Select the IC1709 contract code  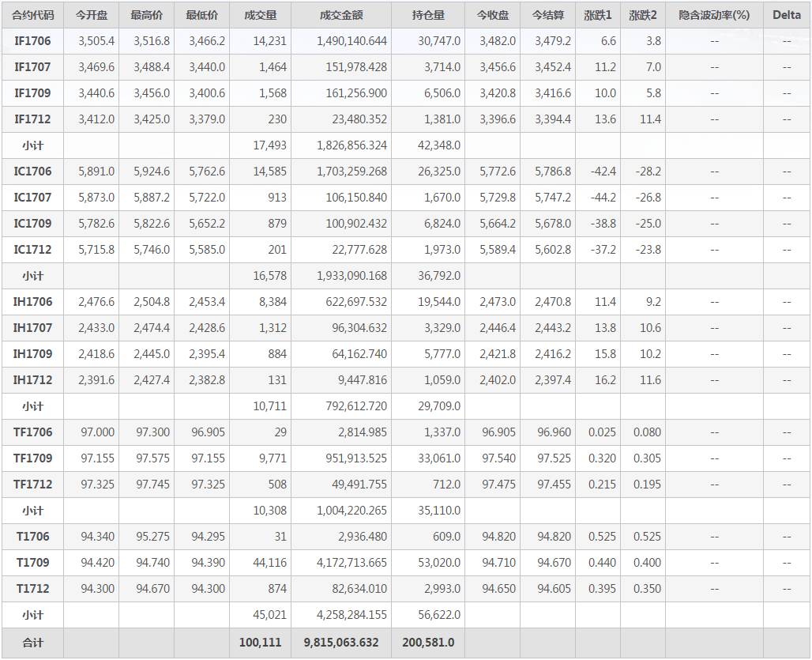[32, 223]
